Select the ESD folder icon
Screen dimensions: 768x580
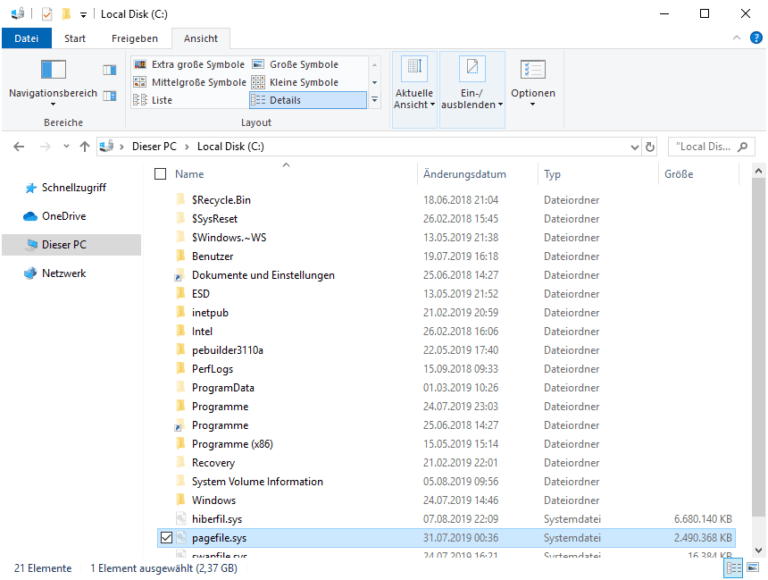click(181, 293)
